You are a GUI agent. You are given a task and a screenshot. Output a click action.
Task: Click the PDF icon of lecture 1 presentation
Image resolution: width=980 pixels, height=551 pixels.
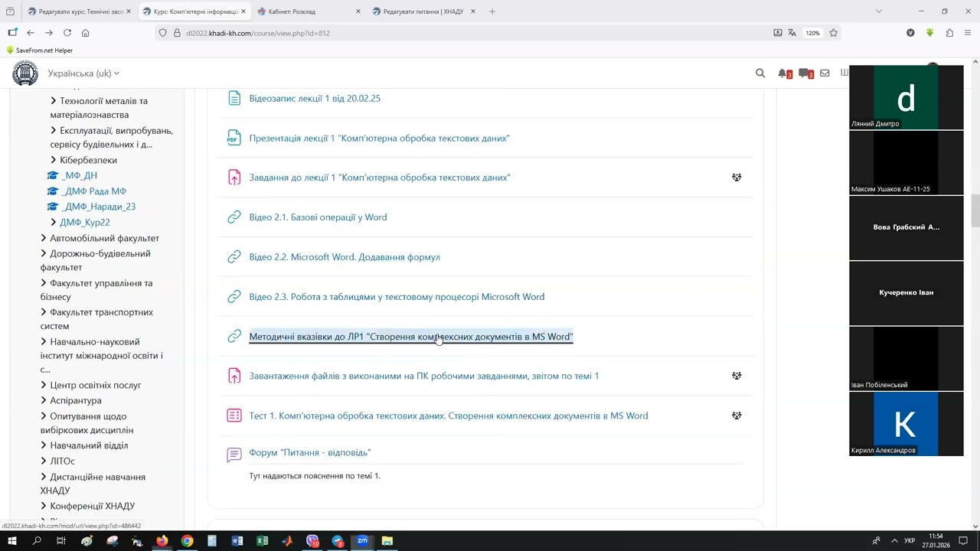coord(234,139)
